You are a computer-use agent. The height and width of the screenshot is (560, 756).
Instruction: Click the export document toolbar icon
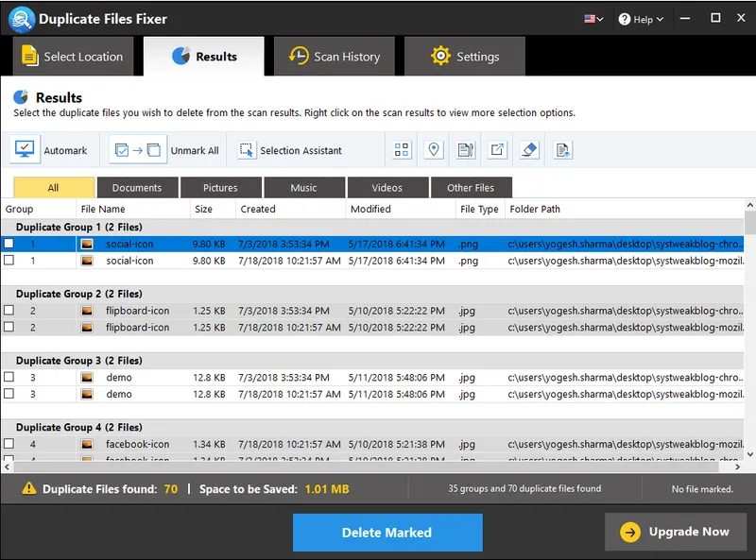(562, 150)
